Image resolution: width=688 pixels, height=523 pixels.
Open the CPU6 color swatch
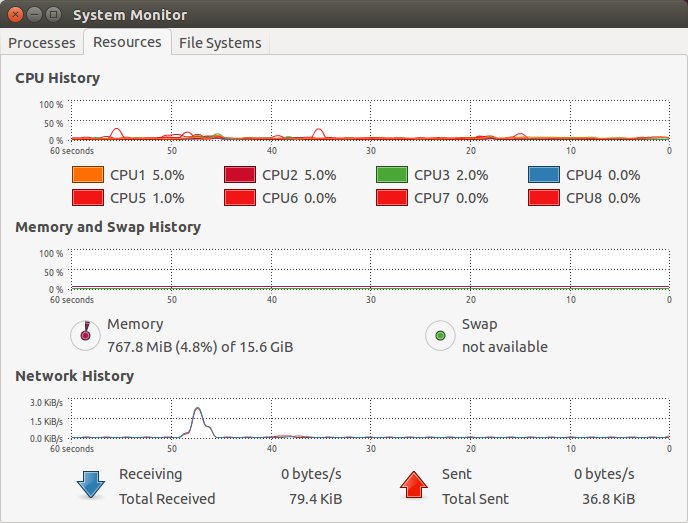[x=240, y=198]
